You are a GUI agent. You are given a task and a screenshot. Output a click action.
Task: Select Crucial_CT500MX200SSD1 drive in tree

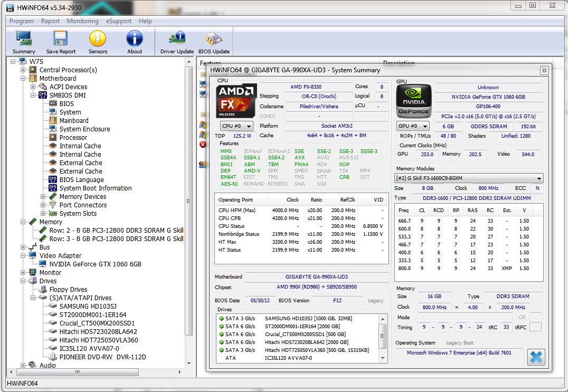coord(97,323)
